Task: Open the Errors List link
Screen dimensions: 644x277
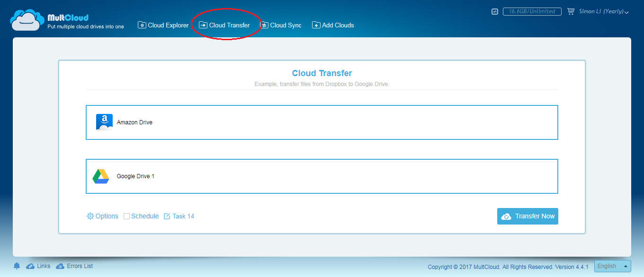Action: tap(74, 266)
